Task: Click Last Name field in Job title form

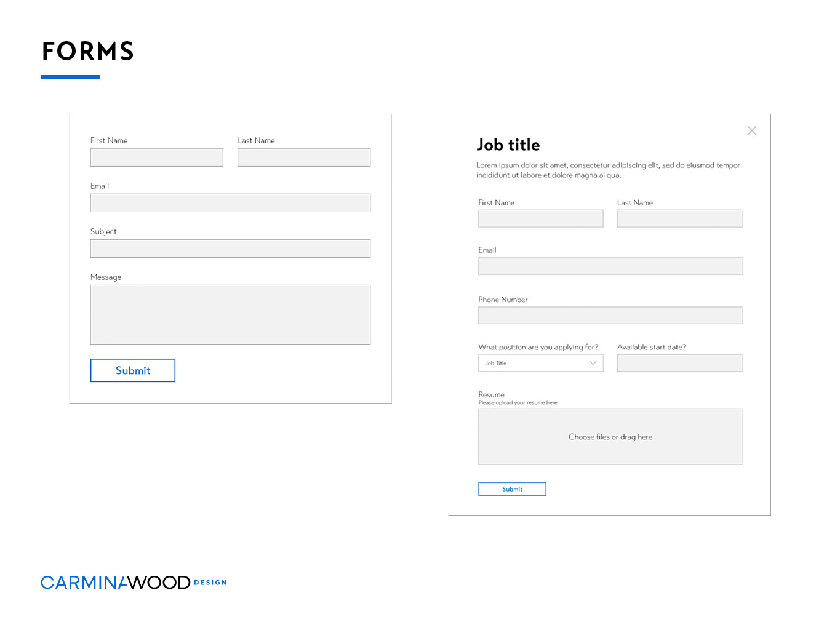Action: coord(679,218)
